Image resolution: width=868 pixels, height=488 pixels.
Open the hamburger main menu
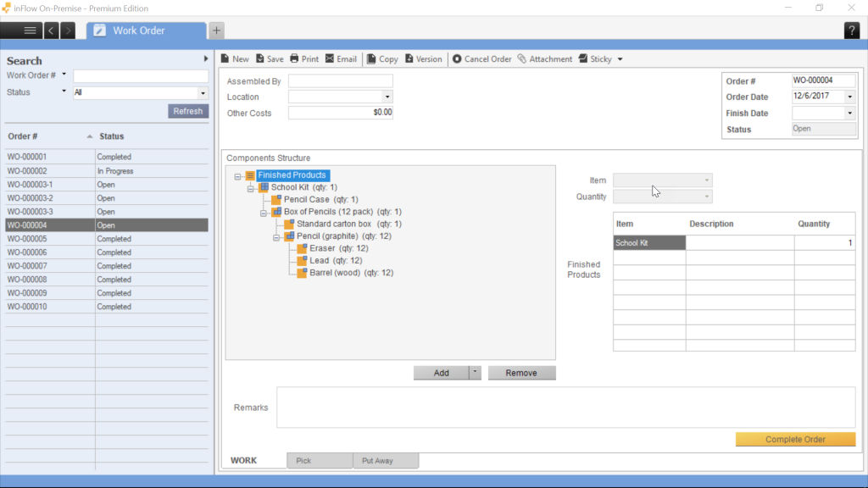coord(30,30)
